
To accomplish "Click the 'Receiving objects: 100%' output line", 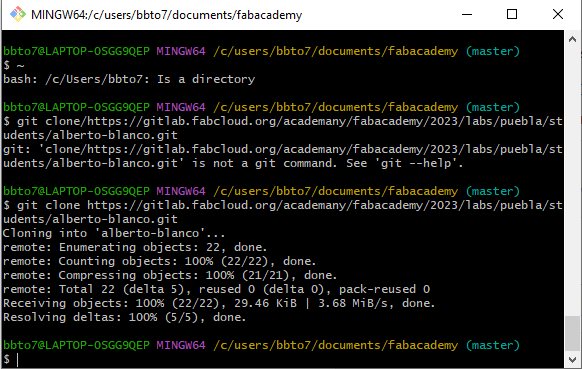I will (219, 303).
